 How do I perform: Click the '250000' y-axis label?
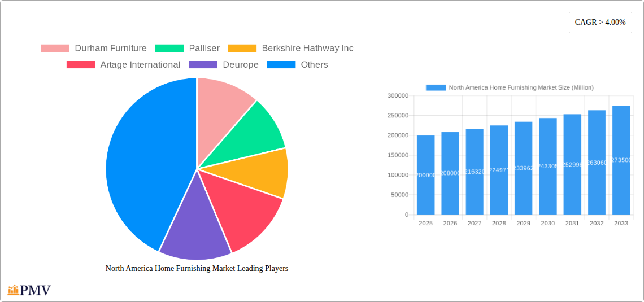click(x=398, y=115)
